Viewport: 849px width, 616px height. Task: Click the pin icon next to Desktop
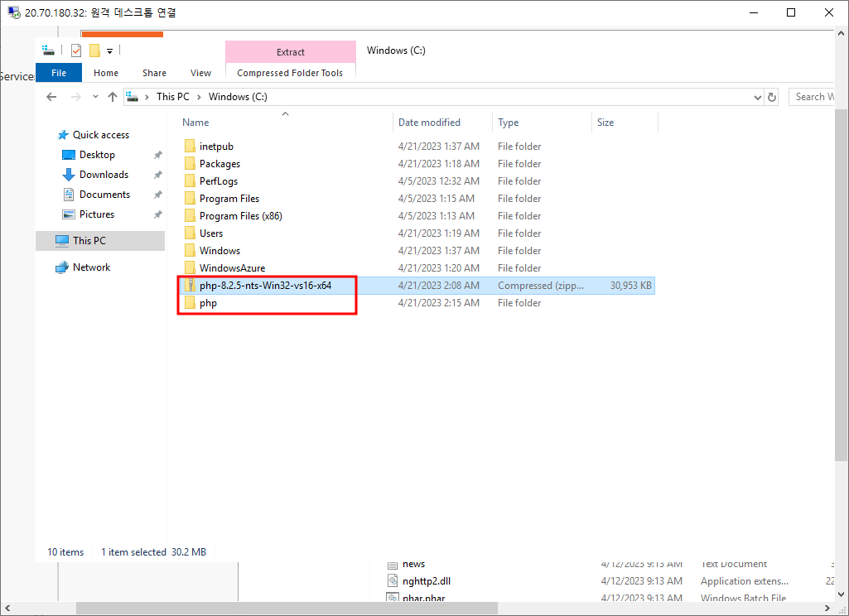coord(157,156)
